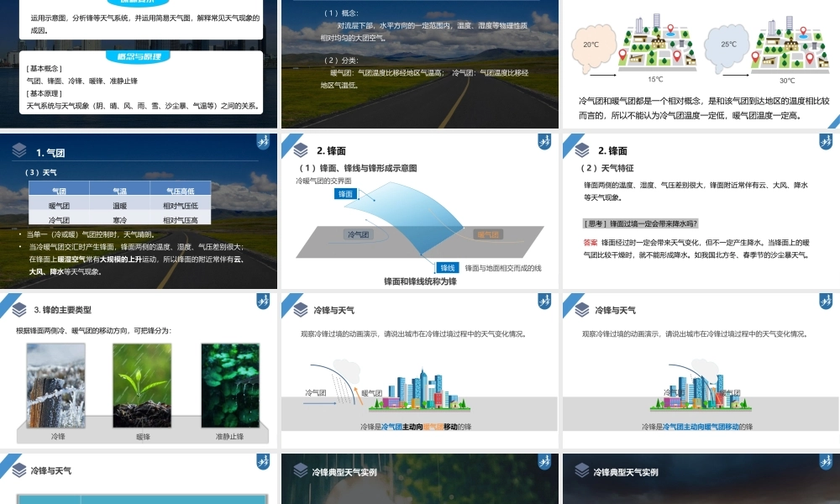Click the layers icon beside "2. 锋面" heading
Screen dimensions: 840x504
300,150
